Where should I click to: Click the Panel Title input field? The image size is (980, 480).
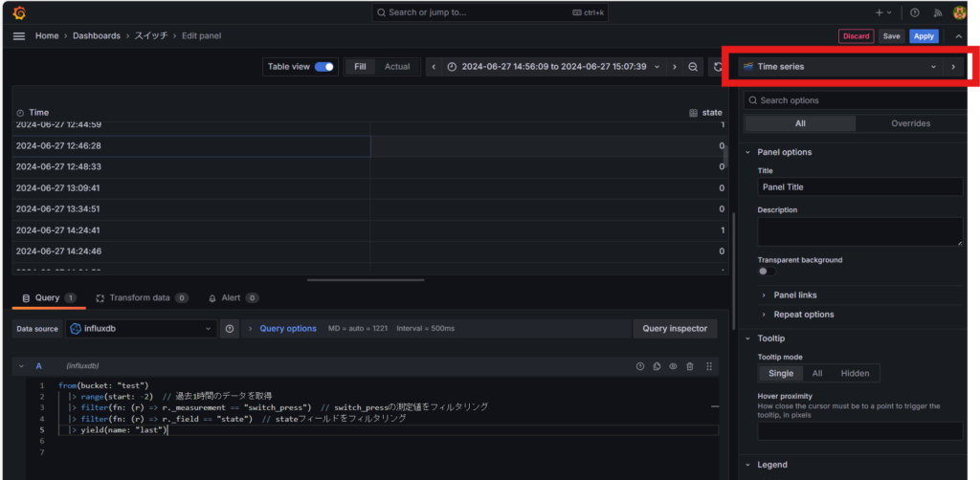coord(859,187)
